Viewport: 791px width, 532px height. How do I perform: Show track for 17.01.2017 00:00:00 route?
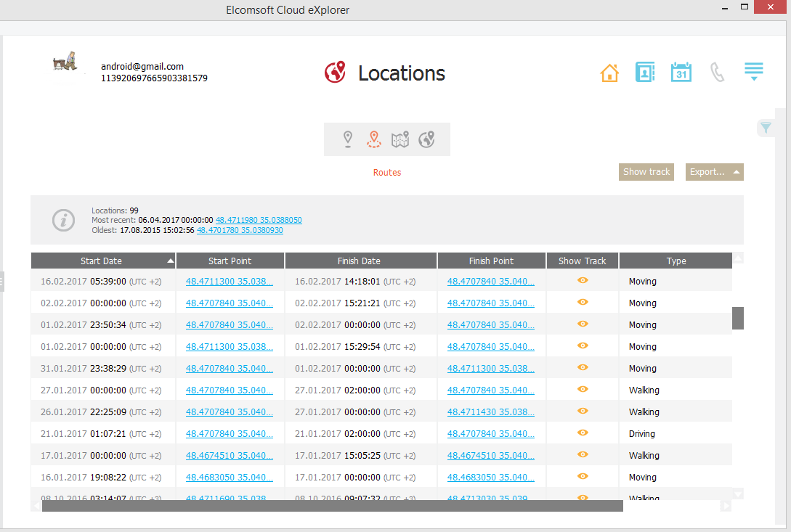(583, 454)
